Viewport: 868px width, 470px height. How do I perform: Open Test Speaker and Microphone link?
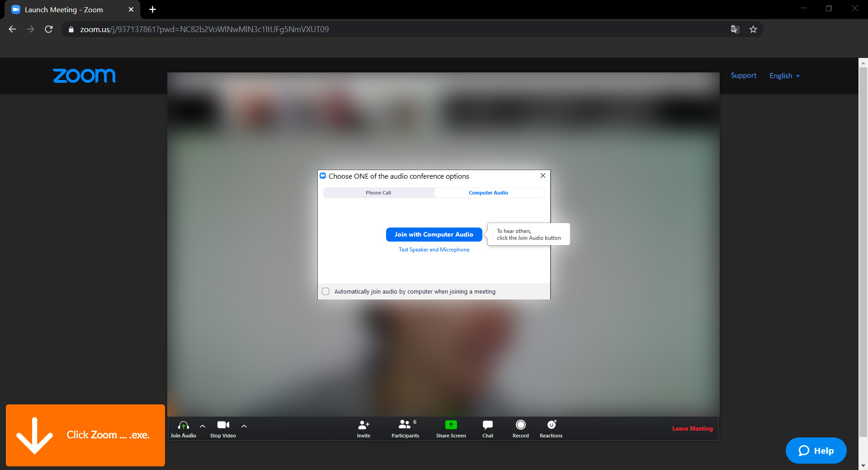click(434, 250)
